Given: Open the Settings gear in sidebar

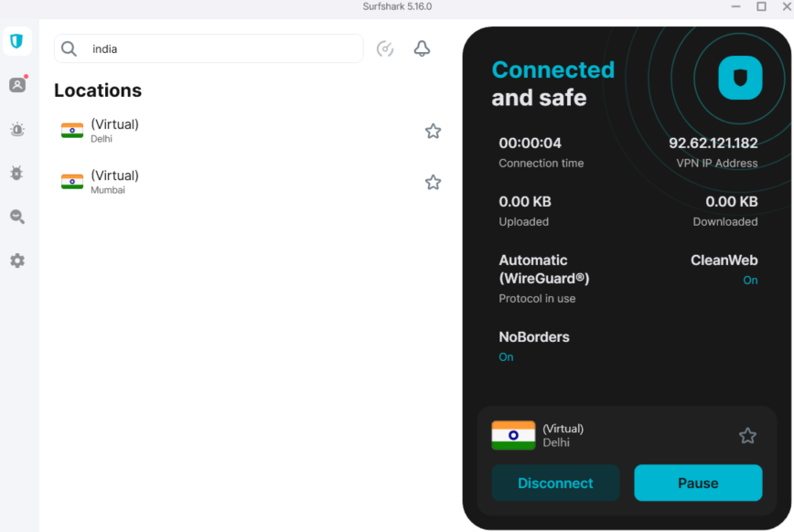Looking at the screenshot, I should tap(17, 261).
